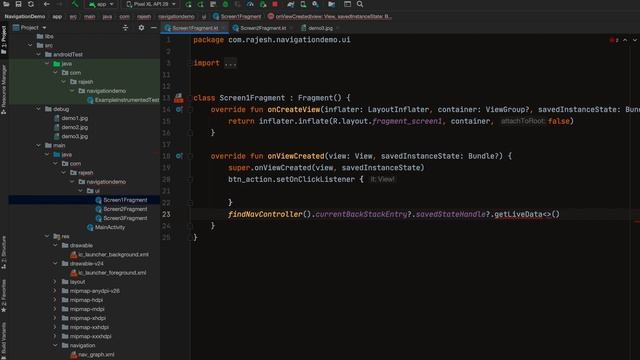Select MainActivity in project tree
Image resolution: width=640 pixels, height=360 pixels.
click(x=109, y=227)
